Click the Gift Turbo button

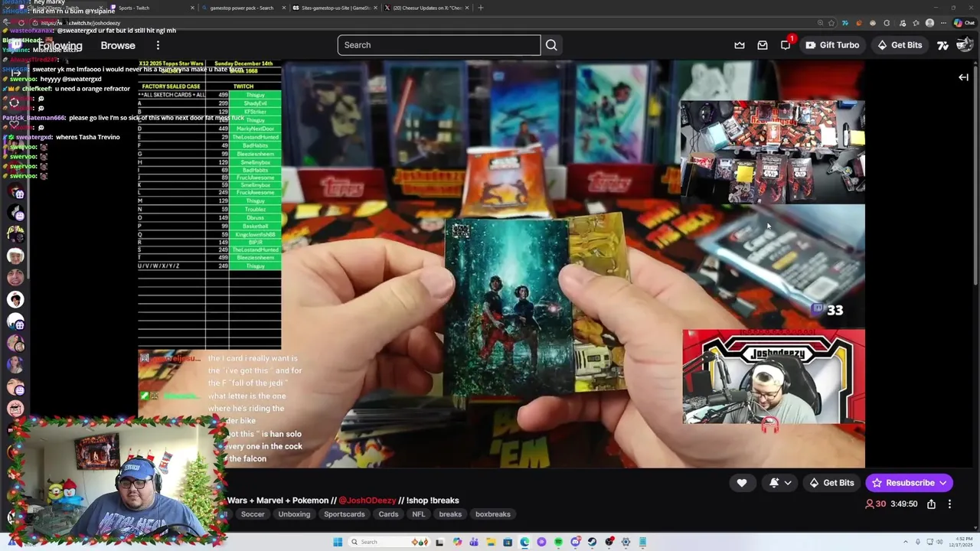coord(832,45)
